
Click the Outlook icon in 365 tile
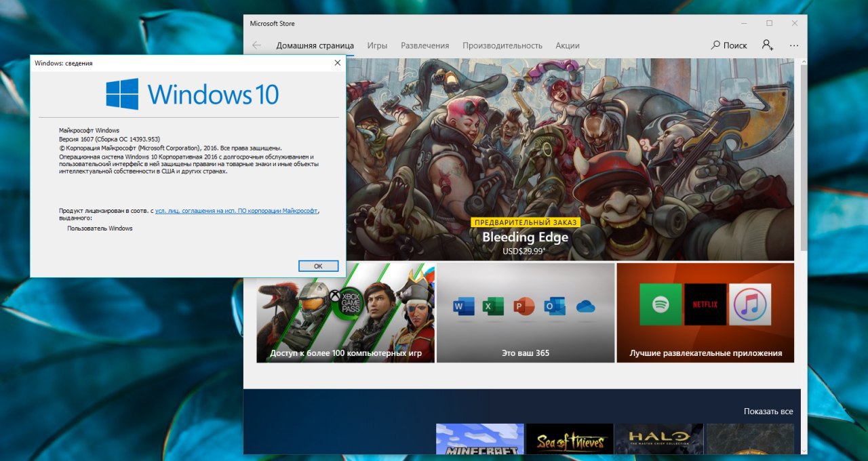(554, 306)
